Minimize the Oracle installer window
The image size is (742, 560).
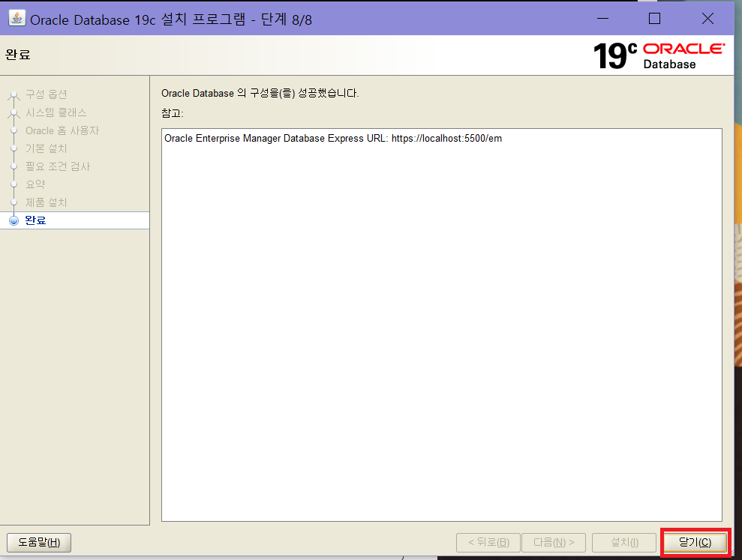coord(603,19)
